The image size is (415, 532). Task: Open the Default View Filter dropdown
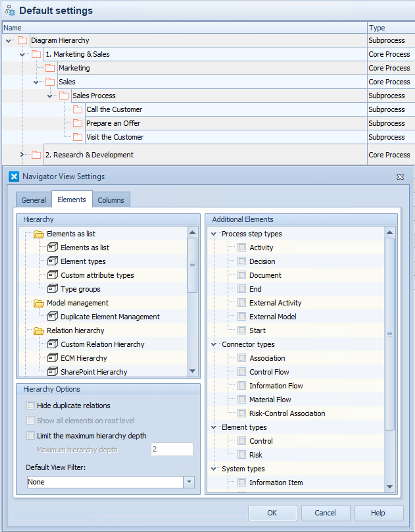[189, 482]
